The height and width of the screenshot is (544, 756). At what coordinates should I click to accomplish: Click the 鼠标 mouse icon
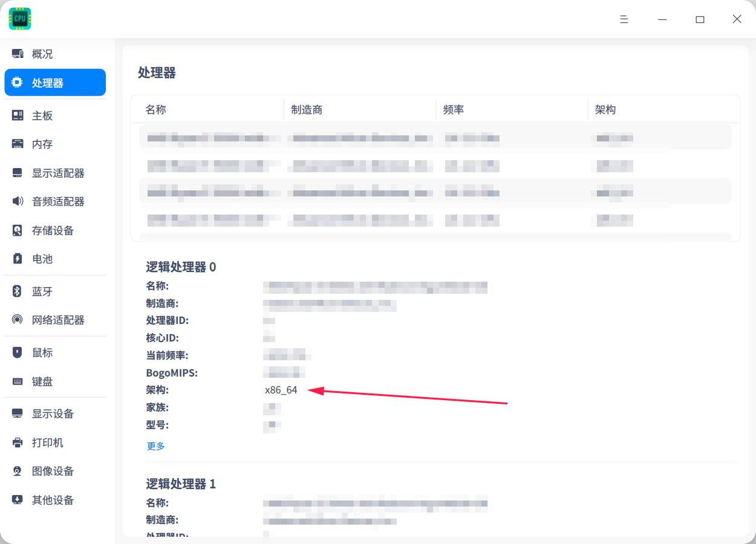pos(17,352)
